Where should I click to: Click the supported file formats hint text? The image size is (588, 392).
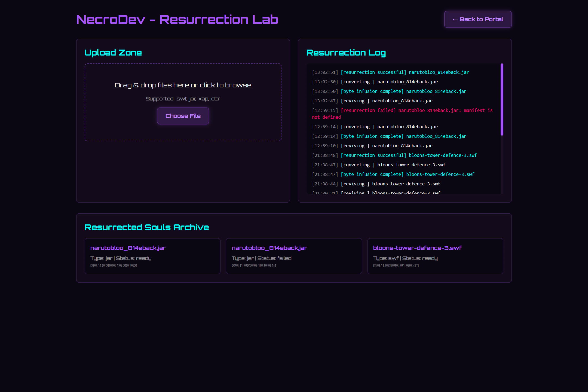pyautogui.click(x=183, y=99)
